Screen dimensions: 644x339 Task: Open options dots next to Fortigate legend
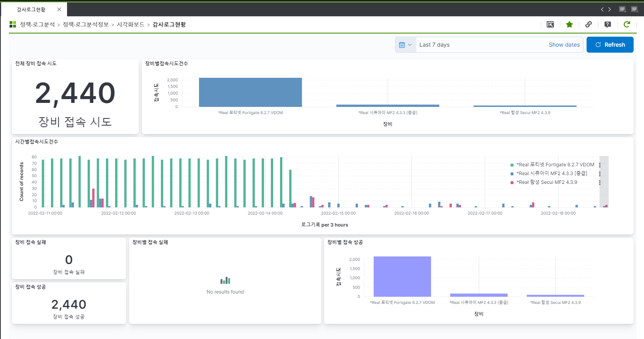pos(600,165)
